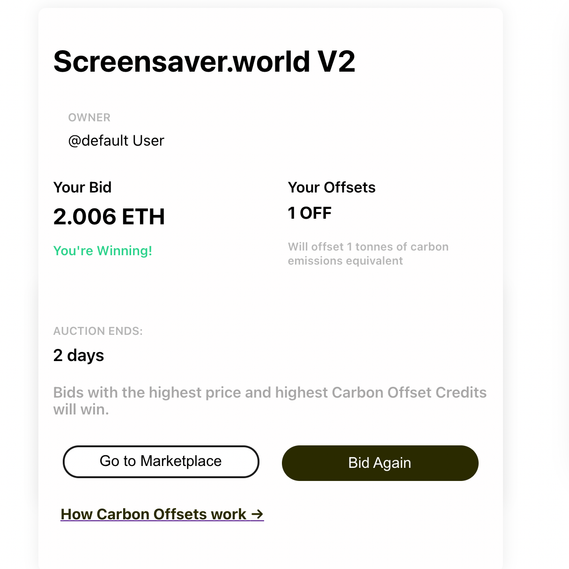Select the Screensaver.world V2 title

click(x=204, y=61)
